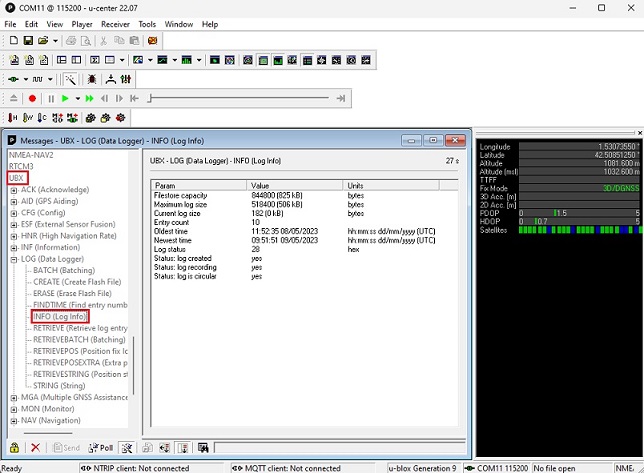Click the green fast-forward icon

tap(90, 98)
